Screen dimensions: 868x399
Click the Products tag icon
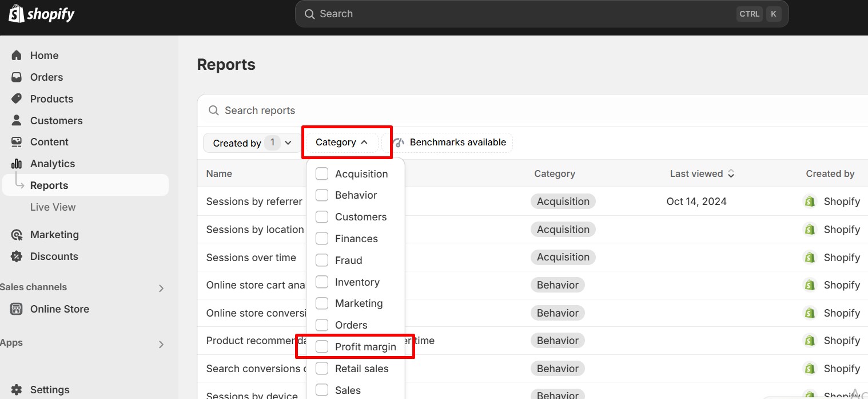(x=17, y=98)
